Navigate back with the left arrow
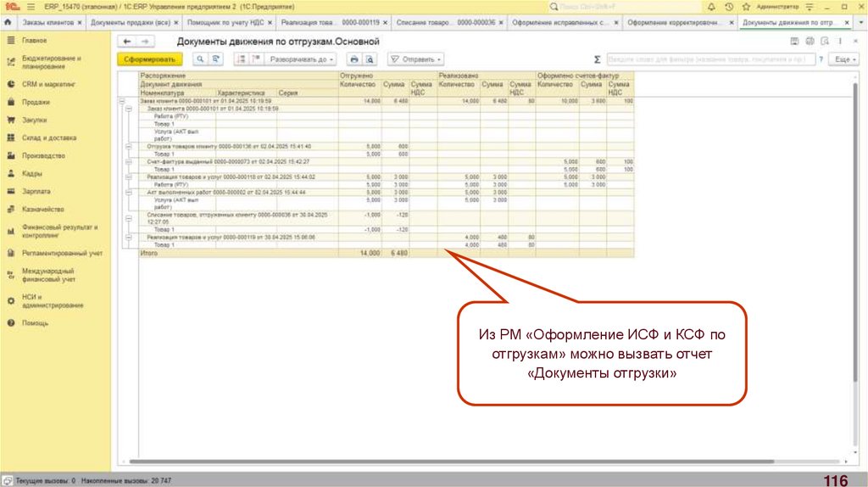 pyautogui.click(x=127, y=42)
